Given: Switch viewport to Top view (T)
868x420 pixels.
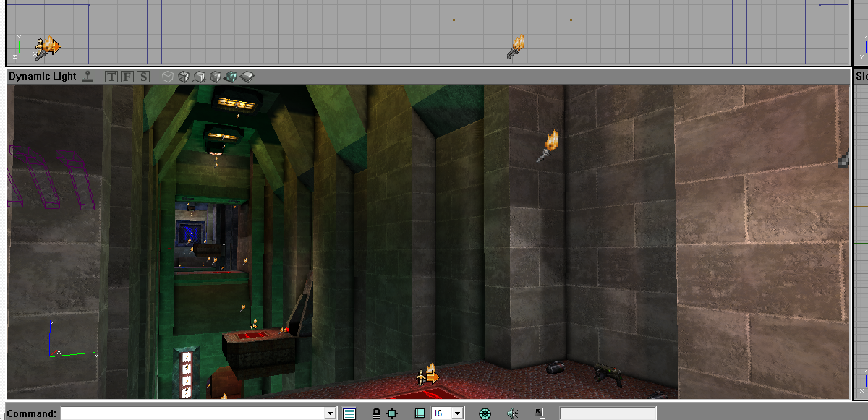Looking at the screenshot, I should 111,76.
